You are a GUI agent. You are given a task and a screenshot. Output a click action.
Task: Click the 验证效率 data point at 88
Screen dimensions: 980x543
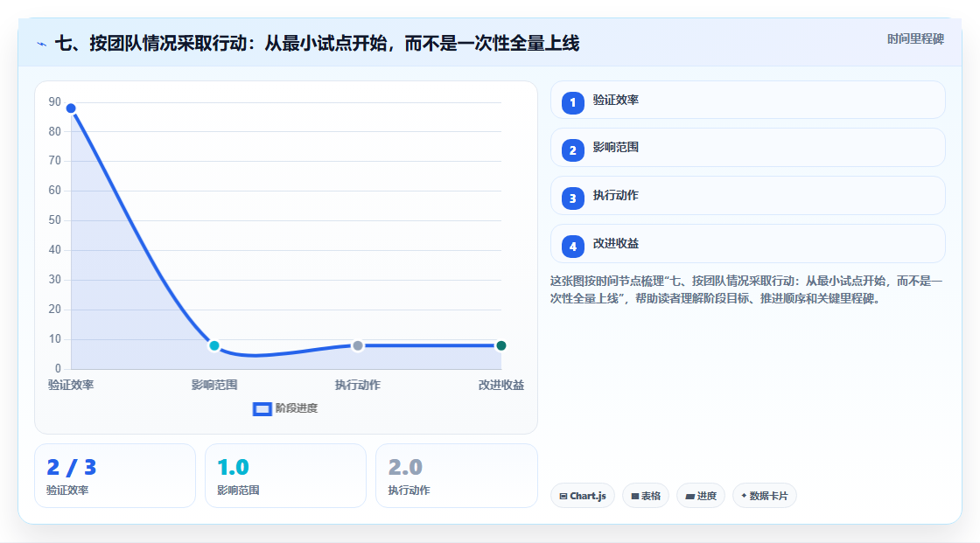(71, 108)
